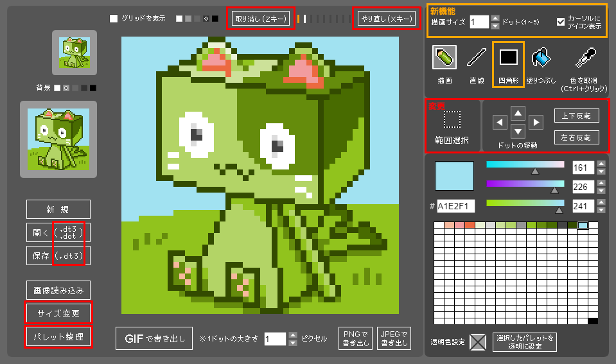Click the やり直し (Xキー) redo button
Screen dimensions: 616x364
click(387, 19)
